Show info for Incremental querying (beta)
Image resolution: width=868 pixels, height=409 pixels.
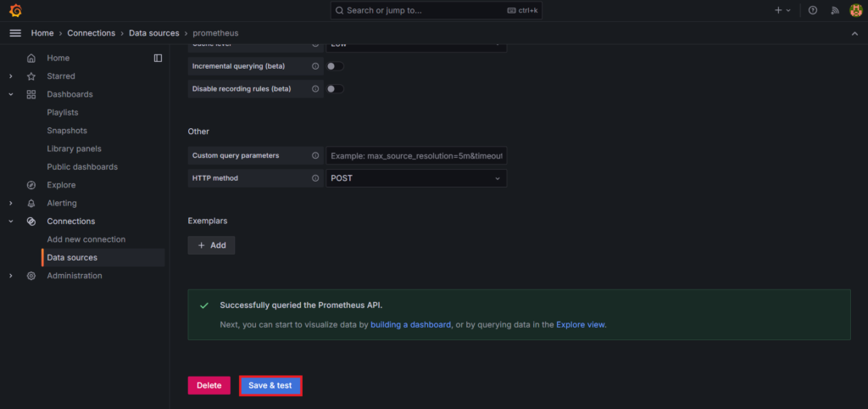point(315,66)
